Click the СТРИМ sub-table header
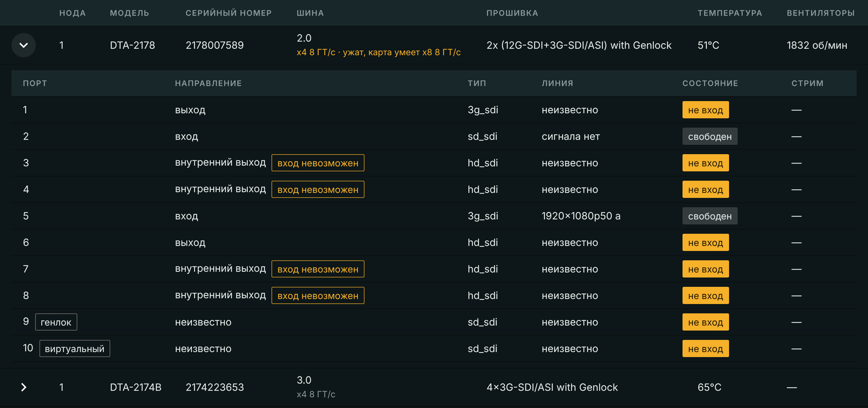 coord(807,83)
